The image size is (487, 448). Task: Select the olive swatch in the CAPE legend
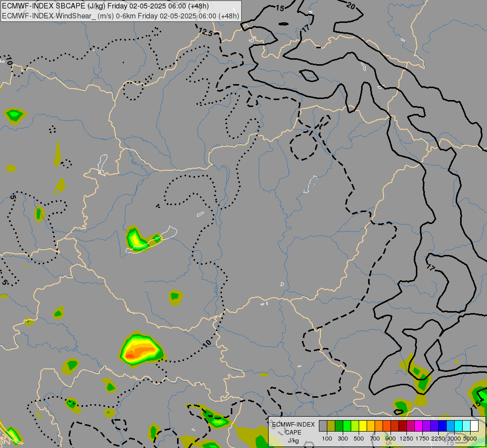point(331,426)
